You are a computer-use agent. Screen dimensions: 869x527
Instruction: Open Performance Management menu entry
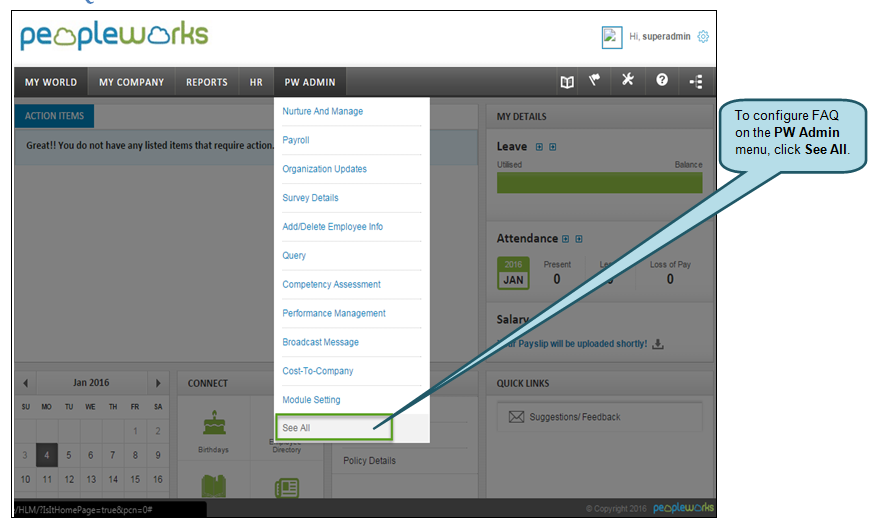point(334,313)
